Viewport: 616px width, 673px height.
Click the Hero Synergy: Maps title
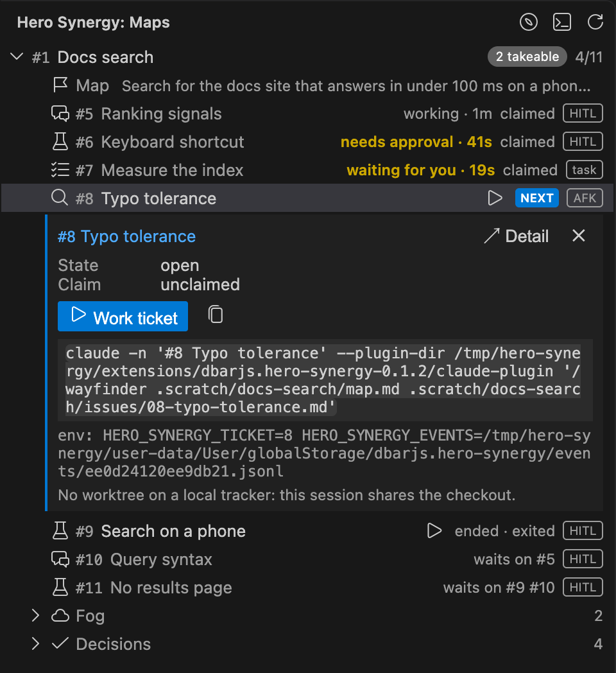coord(93,22)
